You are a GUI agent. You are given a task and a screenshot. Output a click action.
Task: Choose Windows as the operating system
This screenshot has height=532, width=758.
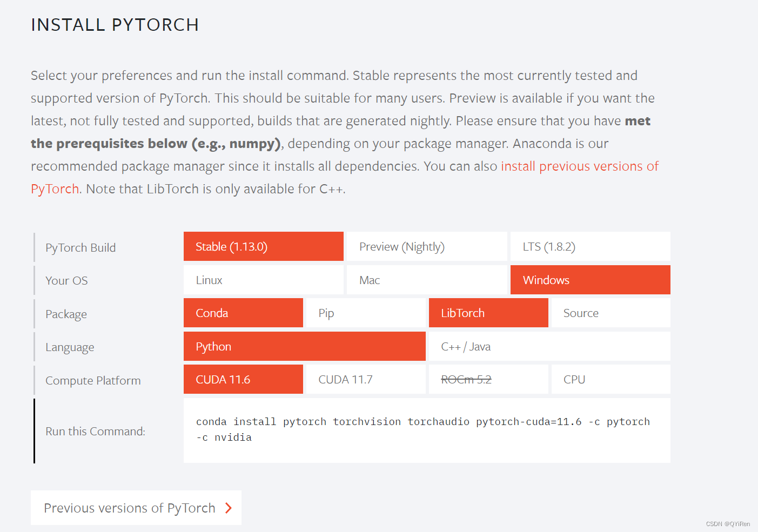[590, 280]
